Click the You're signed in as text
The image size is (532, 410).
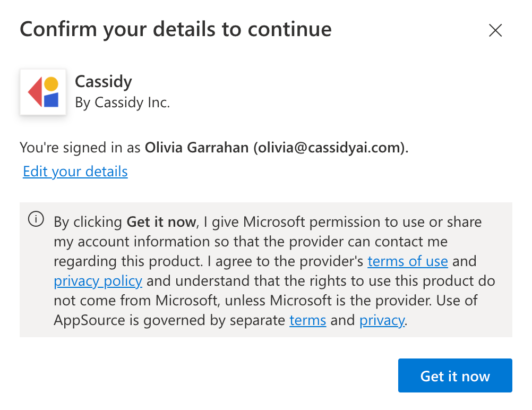click(80, 147)
